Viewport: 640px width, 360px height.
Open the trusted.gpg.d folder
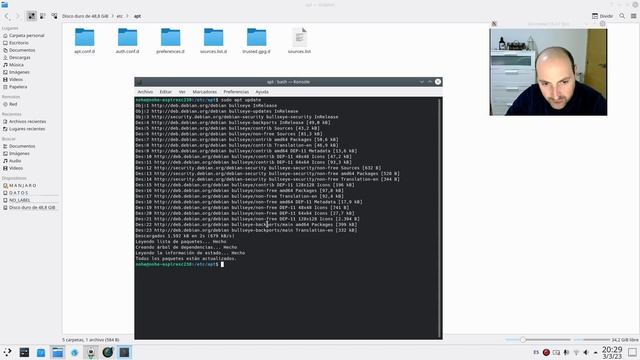click(x=256, y=40)
